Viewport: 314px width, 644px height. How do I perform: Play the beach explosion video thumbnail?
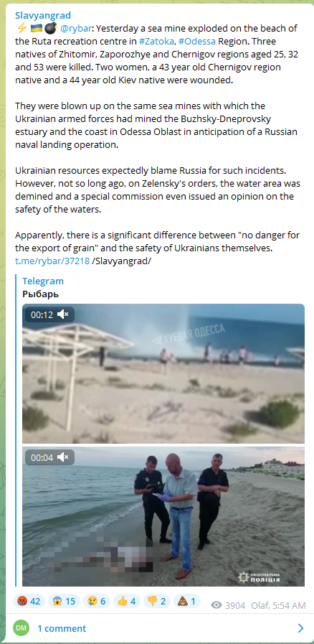point(163,373)
